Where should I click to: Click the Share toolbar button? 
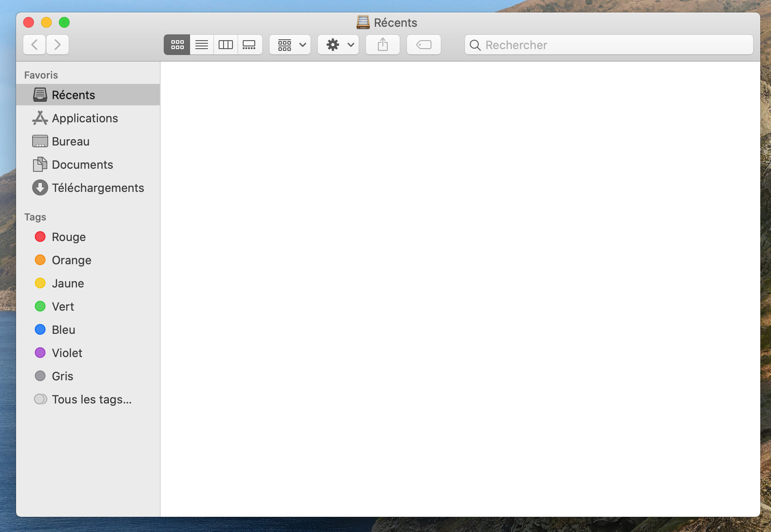(x=383, y=45)
